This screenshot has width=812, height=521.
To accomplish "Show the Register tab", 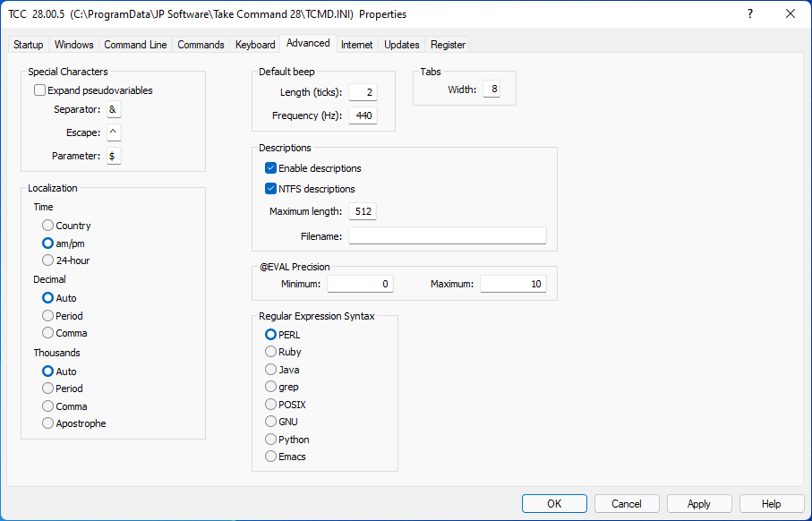I will tap(448, 45).
